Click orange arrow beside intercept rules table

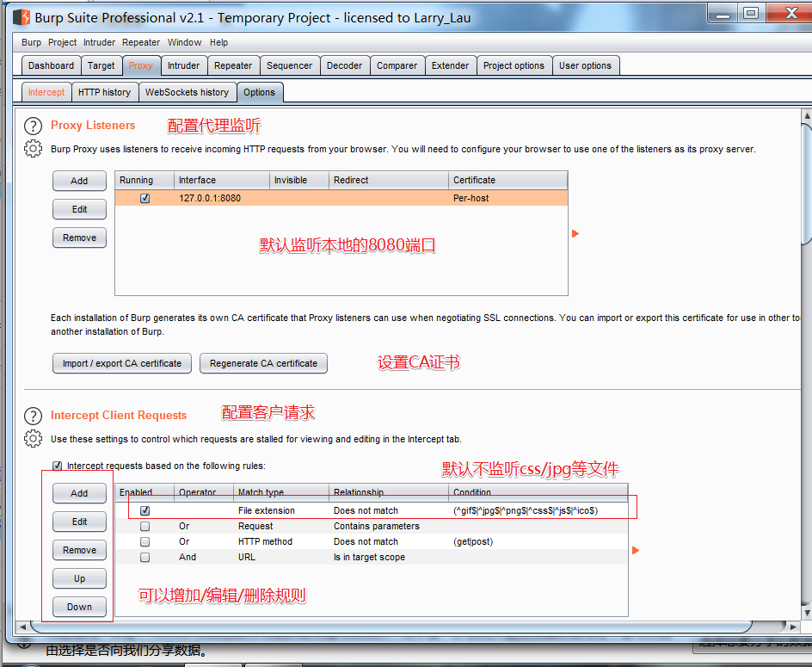tap(636, 551)
